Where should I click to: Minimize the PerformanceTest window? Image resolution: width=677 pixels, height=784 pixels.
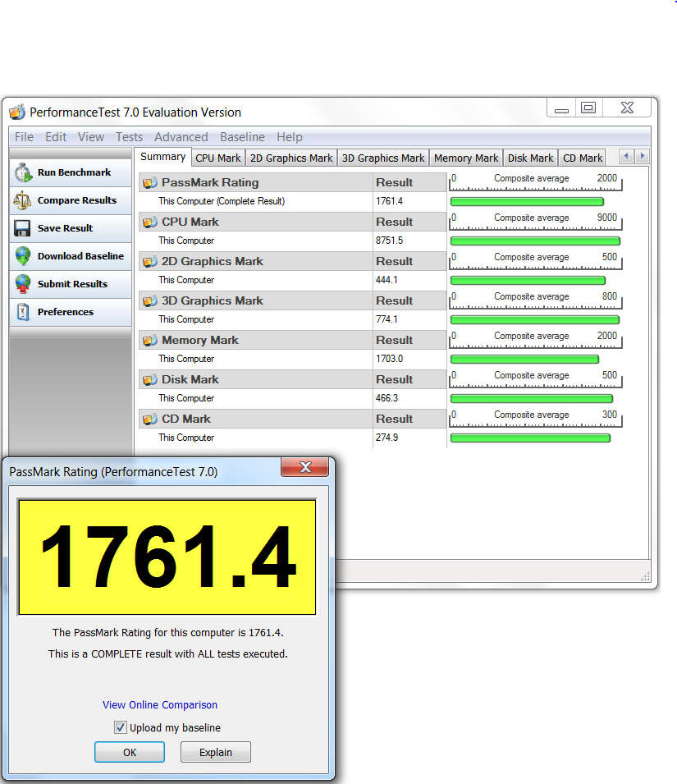click(561, 108)
